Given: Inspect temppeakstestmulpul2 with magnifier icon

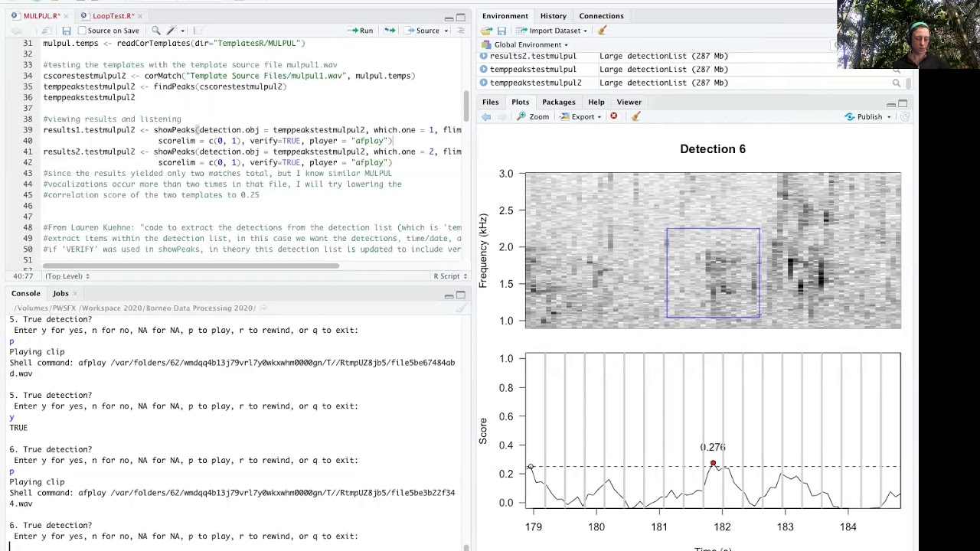Looking at the screenshot, I should click(x=897, y=83).
